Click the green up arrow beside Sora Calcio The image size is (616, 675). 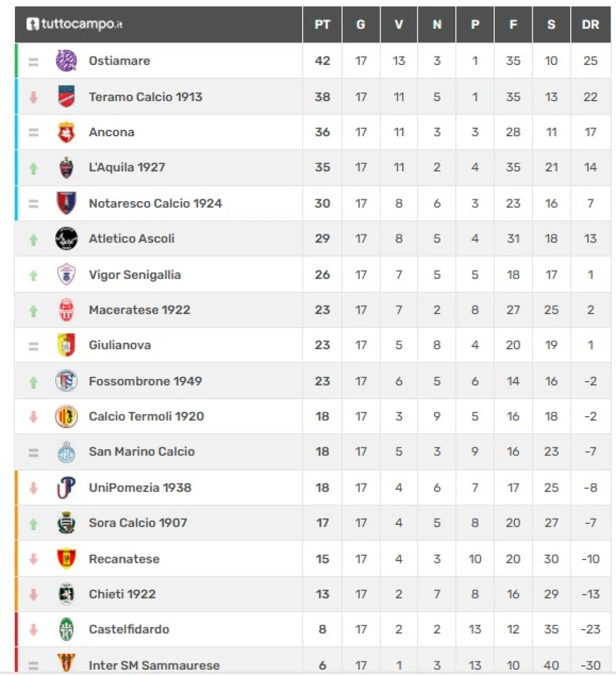(x=33, y=523)
